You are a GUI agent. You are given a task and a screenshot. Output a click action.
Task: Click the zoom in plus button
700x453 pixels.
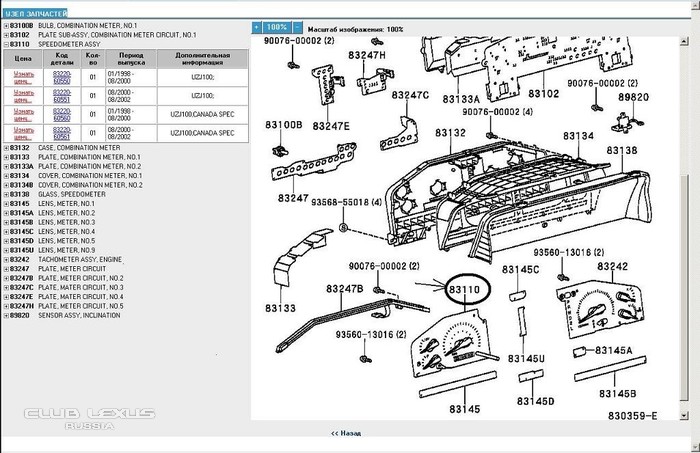257,28
